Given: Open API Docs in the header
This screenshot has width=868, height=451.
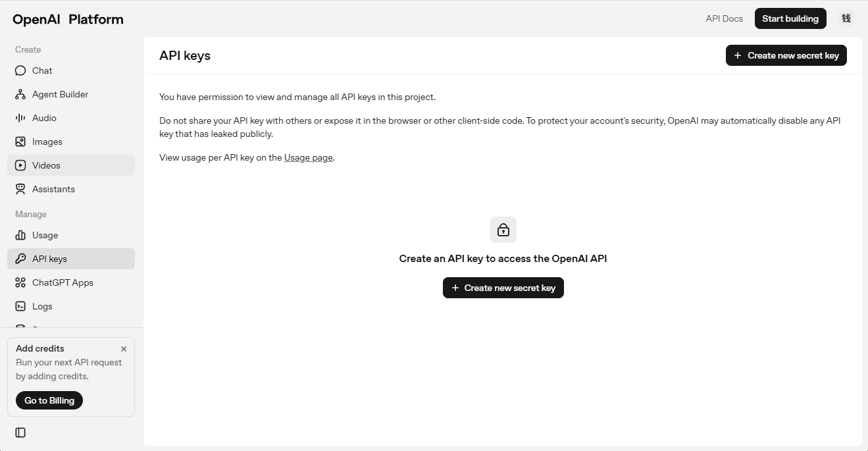Looking at the screenshot, I should coord(724,18).
